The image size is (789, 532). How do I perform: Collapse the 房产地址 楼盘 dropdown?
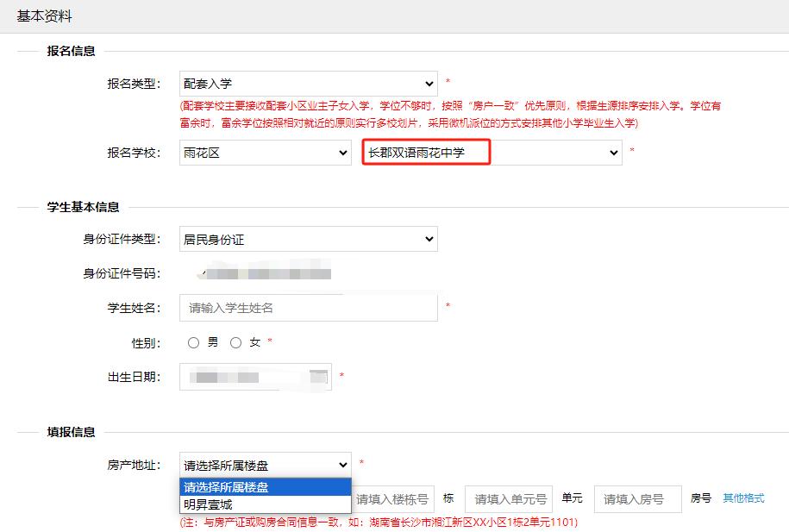coord(265,464)
